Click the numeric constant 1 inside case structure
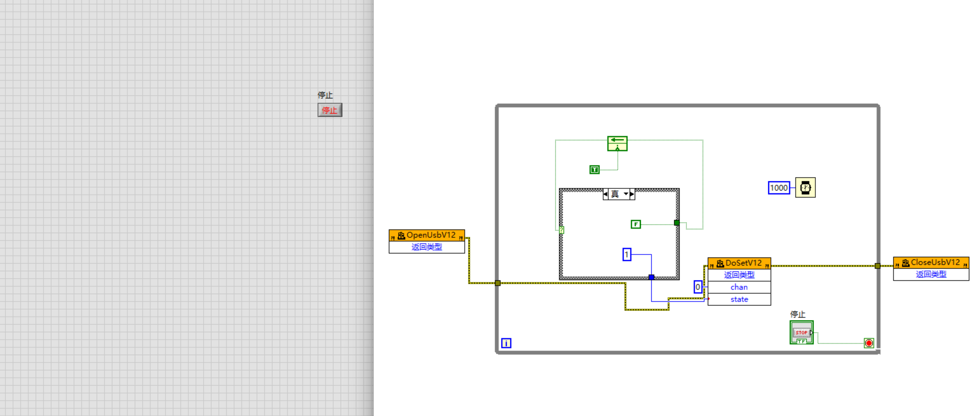 click(x=627, y=255)
